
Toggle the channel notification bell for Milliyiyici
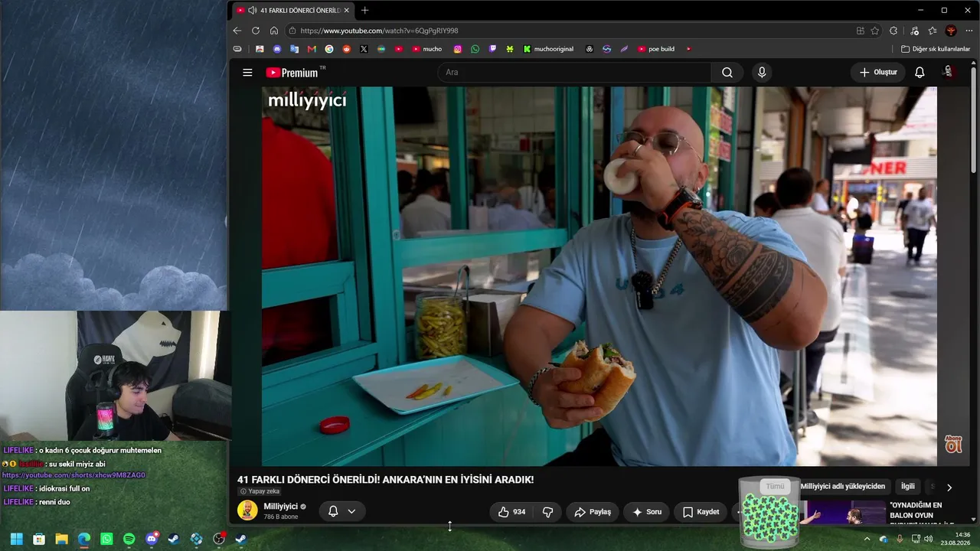coord(333,511)
